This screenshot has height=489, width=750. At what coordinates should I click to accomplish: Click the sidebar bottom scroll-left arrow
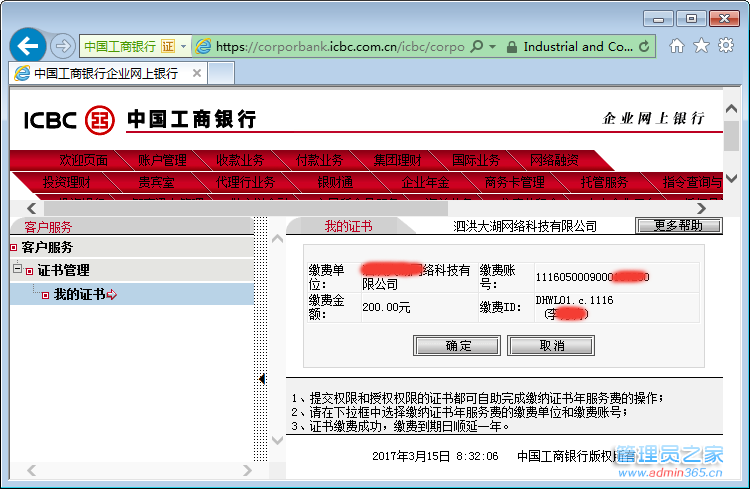click(x=32, y=470)
